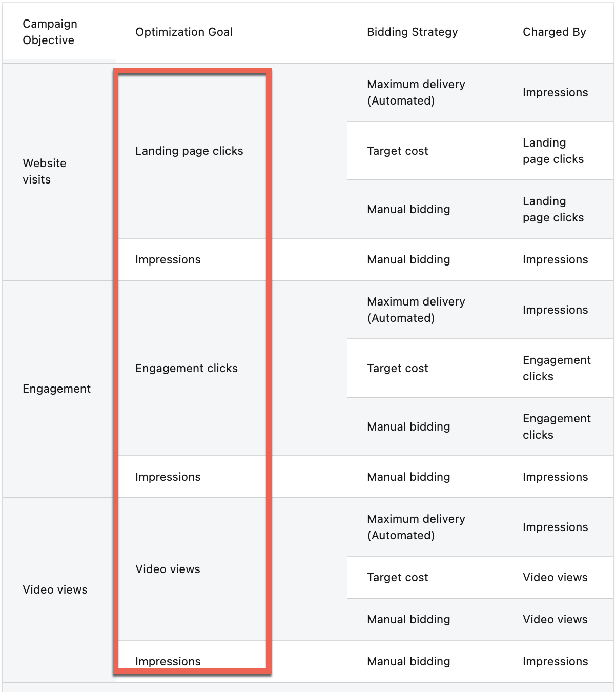Select Target cost in the Engagement section
Viewport: 616px width, 692px height.
pos(397,368)
